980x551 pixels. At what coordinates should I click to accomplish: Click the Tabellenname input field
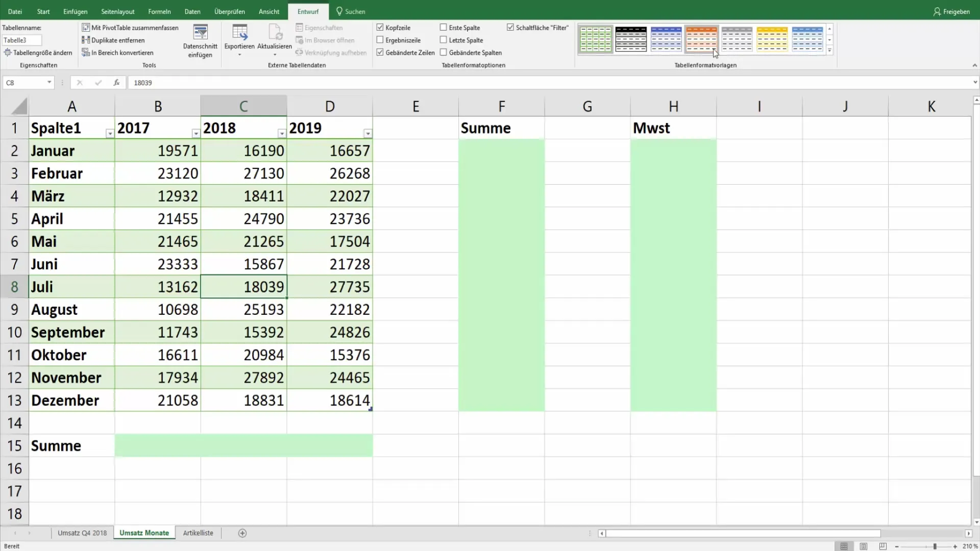coord(22,40)
